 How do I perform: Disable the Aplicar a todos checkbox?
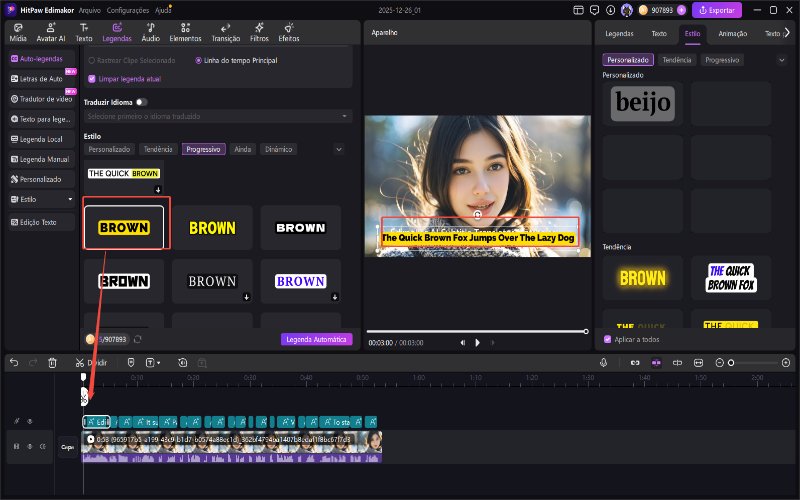click(x=607, y=339)
